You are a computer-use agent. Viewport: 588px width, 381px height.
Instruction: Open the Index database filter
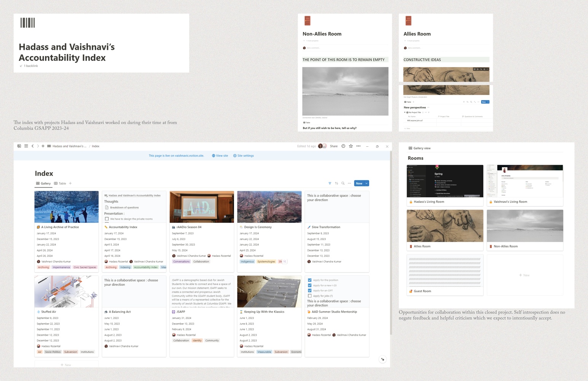click(330, 183)
